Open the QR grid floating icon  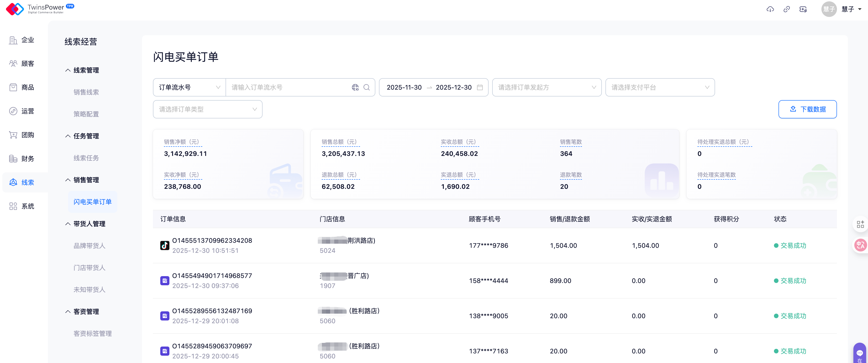pyautogui.click(x=860, y=224)
